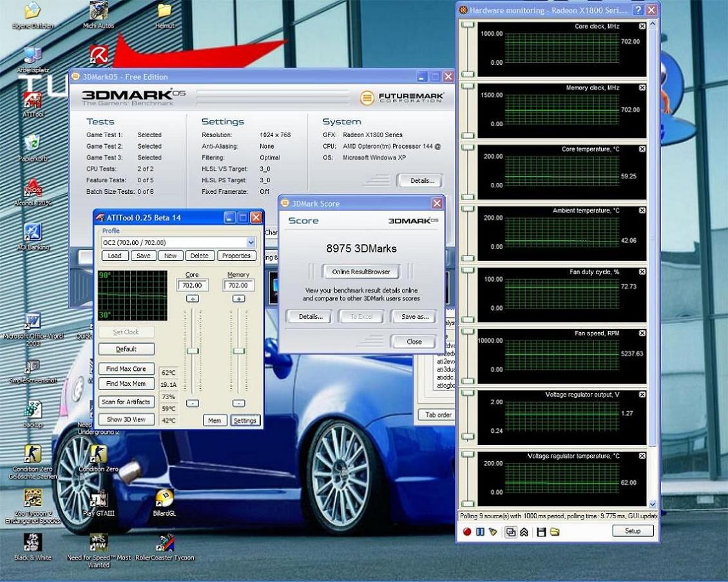Click New profile button in ATITool
The image size is (728, 582).
pos(170,256)
